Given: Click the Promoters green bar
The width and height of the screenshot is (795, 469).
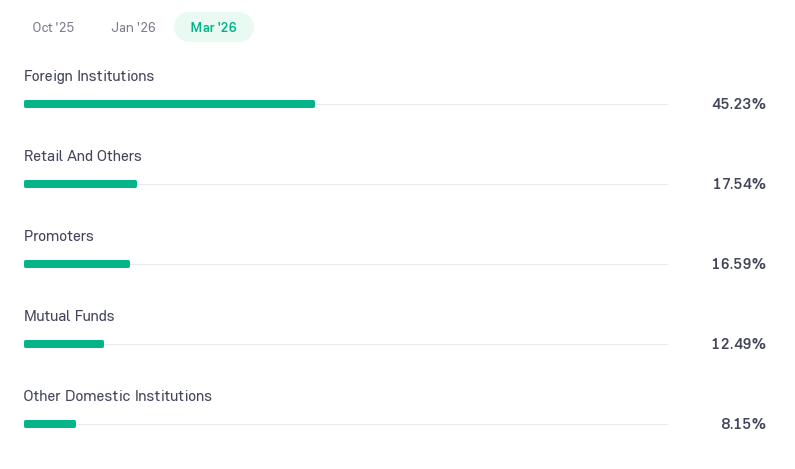Looking at the screenshot, I should point(77,264).
